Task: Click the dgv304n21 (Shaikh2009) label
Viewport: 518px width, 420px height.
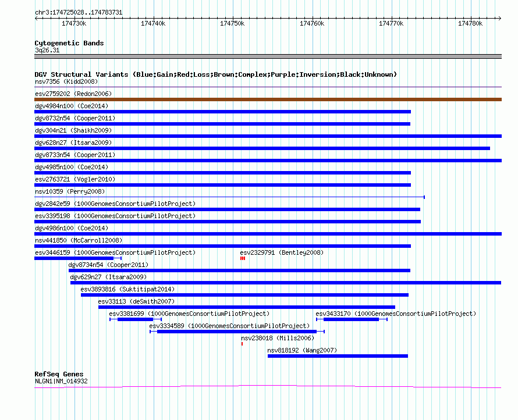Action: tap(73, 130)
